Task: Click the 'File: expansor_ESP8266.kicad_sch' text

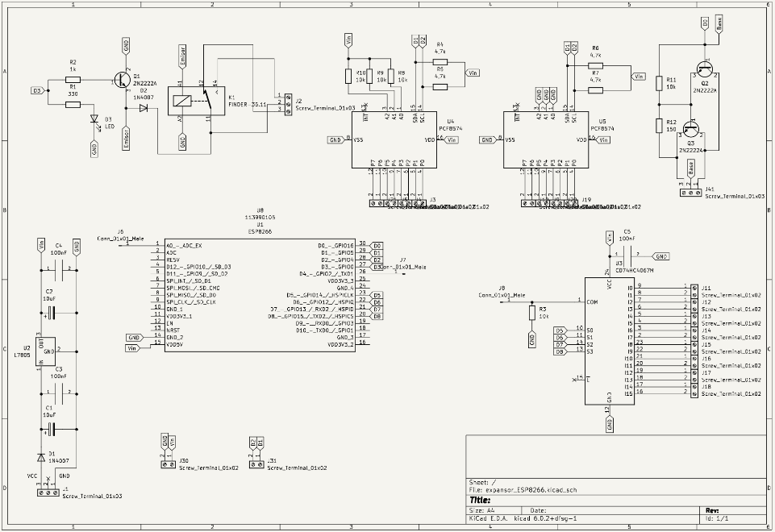Action: tap(523, 490)
